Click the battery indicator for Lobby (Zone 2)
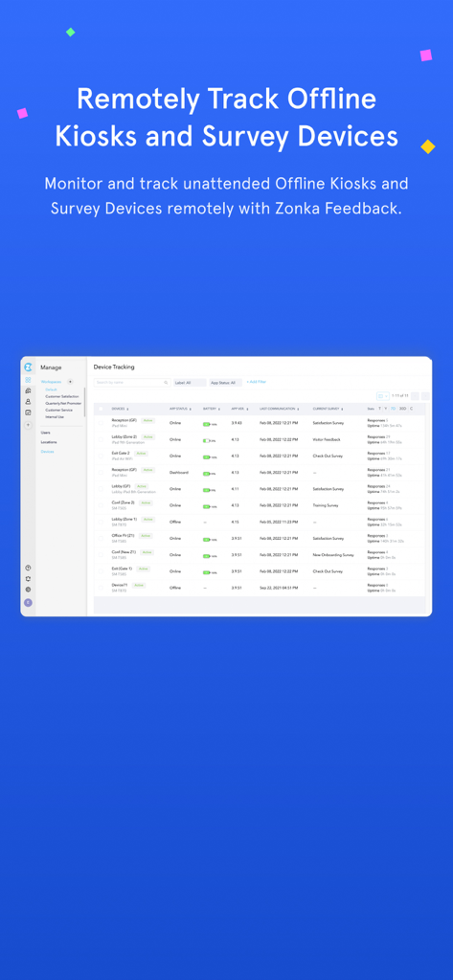 click(x=210, y=440)
